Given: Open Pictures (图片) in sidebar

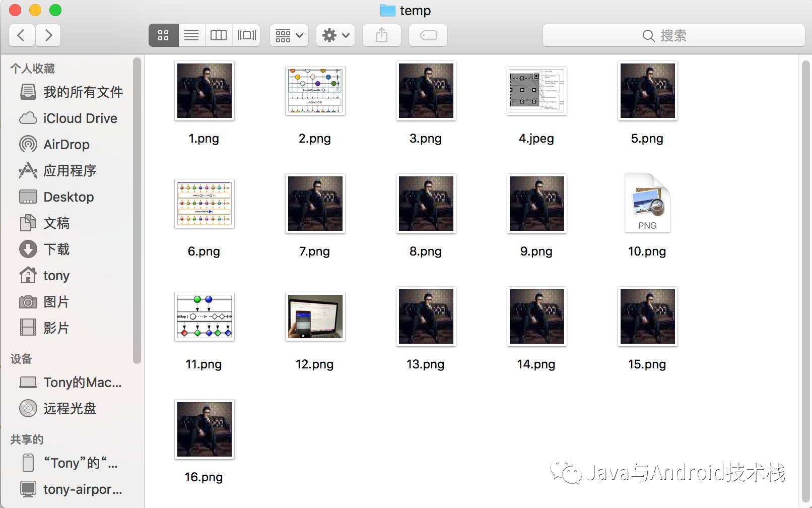Looking at the screenshot, I should [72, 301].
